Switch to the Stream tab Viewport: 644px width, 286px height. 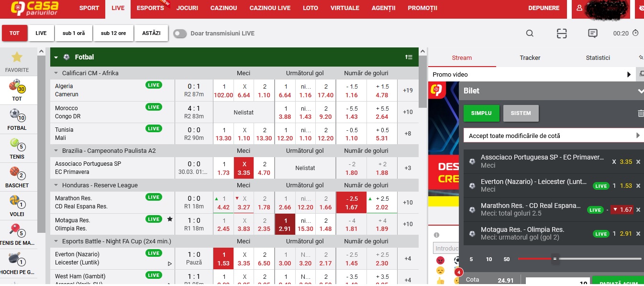point(462,58)
